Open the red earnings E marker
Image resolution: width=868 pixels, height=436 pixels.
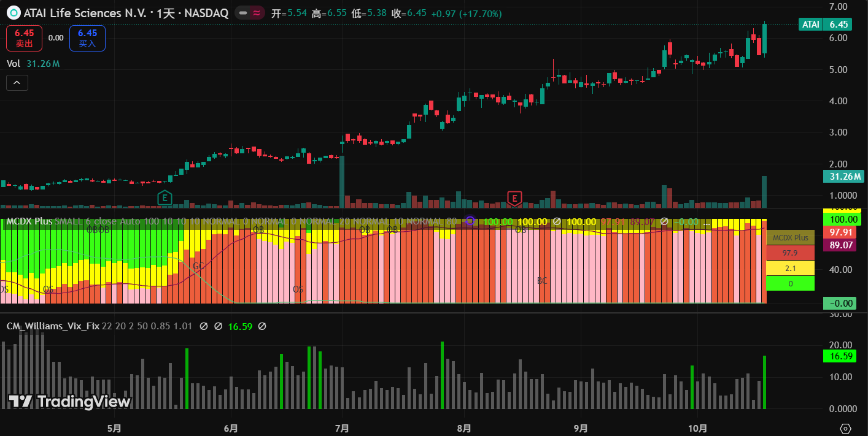[514, 197]
